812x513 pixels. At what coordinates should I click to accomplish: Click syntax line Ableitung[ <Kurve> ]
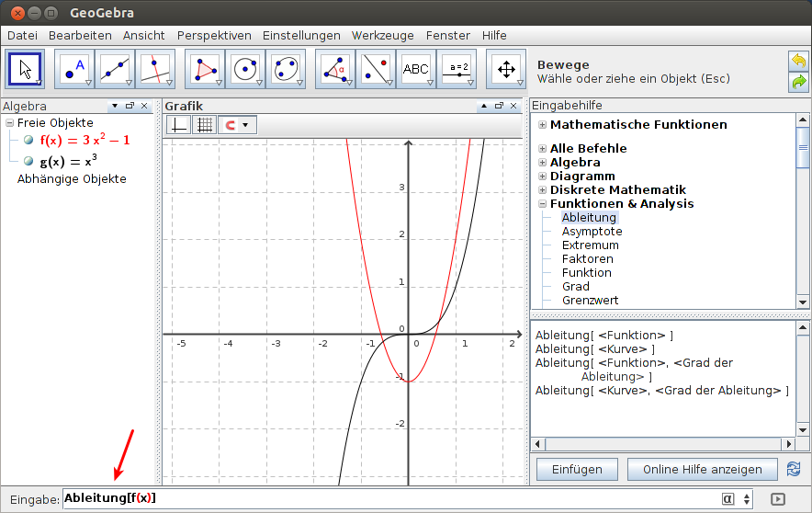pyautogui.click(x=595, y=349)
